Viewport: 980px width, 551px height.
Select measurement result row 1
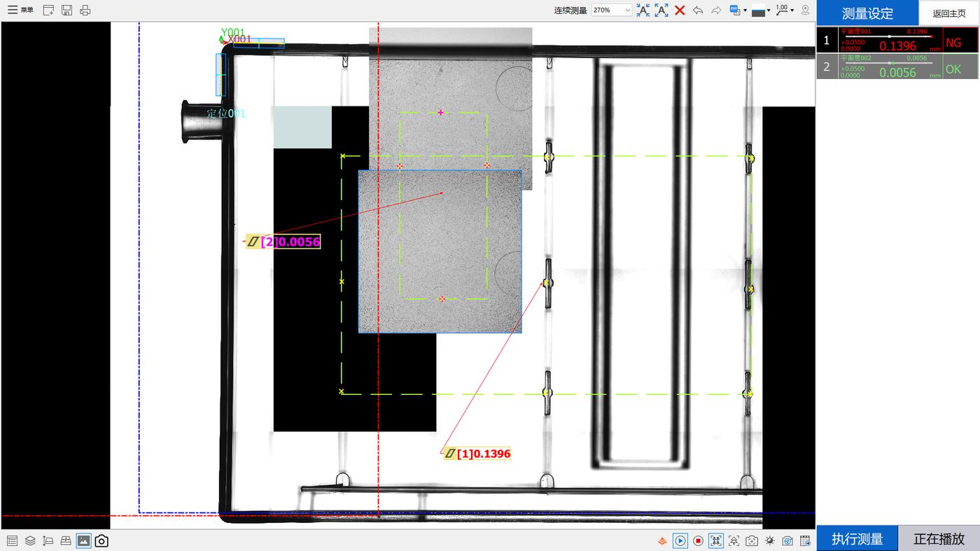(x=898, y=40)
